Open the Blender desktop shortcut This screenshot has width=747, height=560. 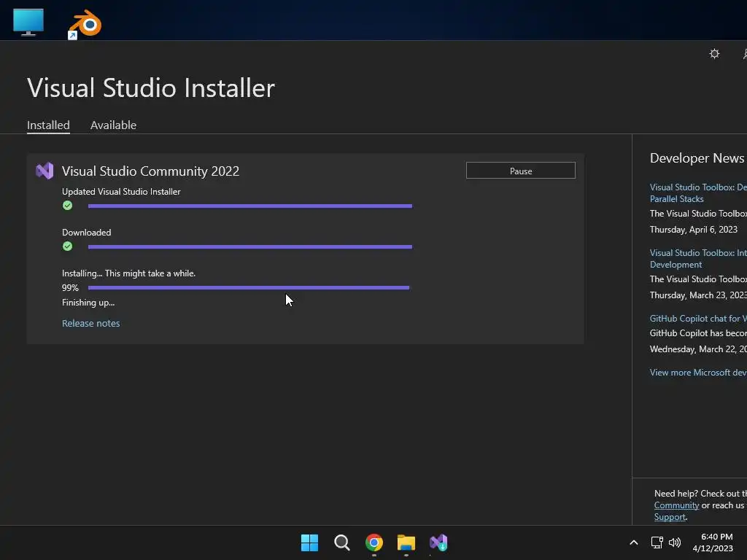(85, 24)
